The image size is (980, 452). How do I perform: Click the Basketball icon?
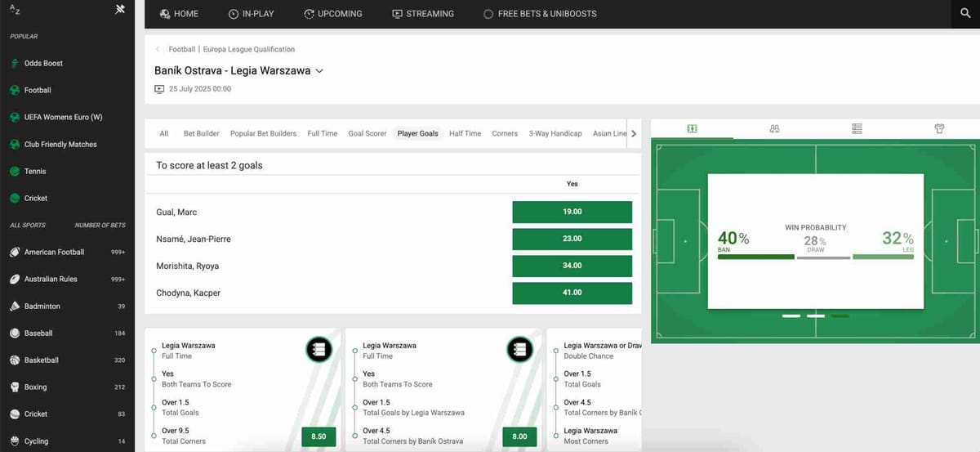pos(15,360)
